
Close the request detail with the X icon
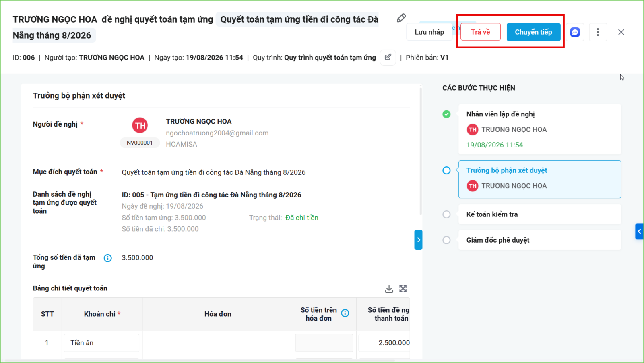(621, 32)
